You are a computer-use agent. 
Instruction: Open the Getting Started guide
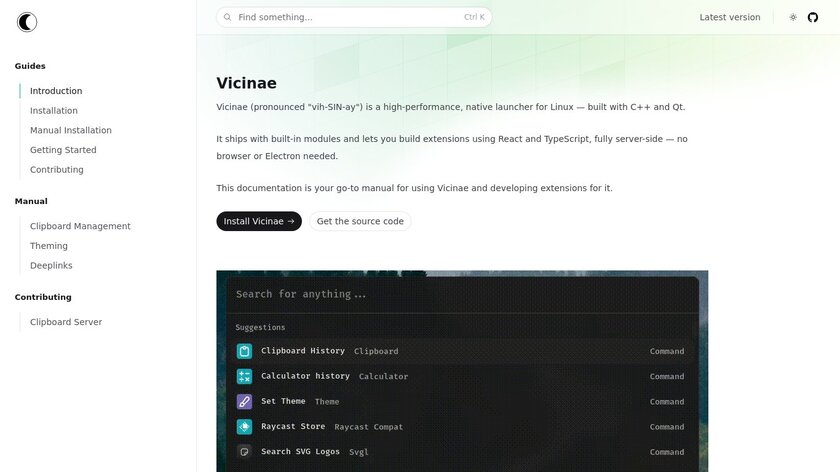click(63, 150)
